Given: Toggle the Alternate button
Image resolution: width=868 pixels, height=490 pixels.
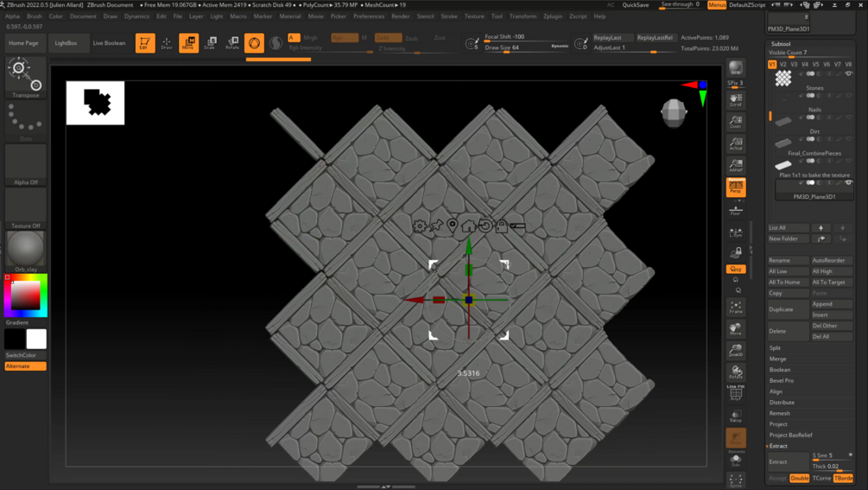Looking at the screenshot, I should click(25, 366).
